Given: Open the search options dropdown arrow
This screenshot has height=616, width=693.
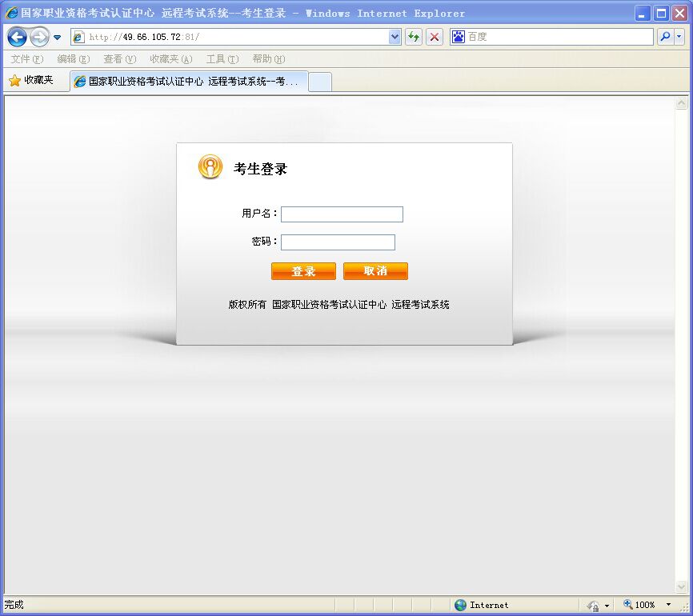Looking at the screenshot, I should click(679, 37).
